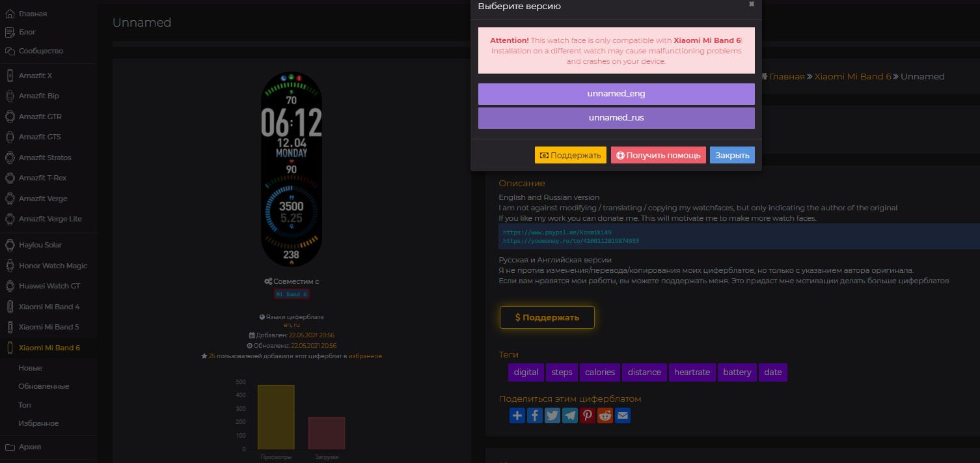Share watch face on Facebook

pos(535,415)
